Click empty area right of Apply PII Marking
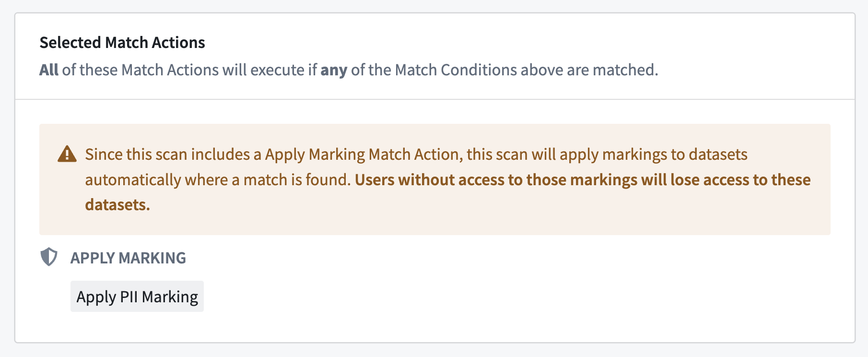Screen dimensions: 868x357 click(480, 297)
